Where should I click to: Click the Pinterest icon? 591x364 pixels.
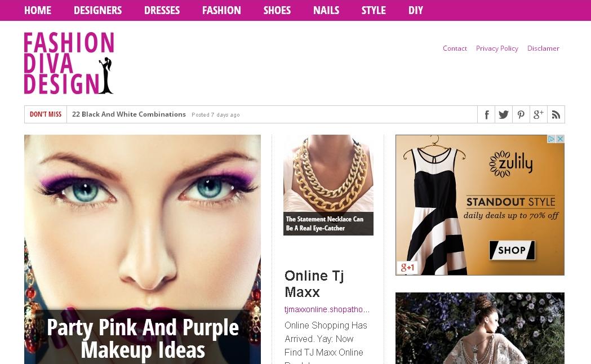pos(521,114)
